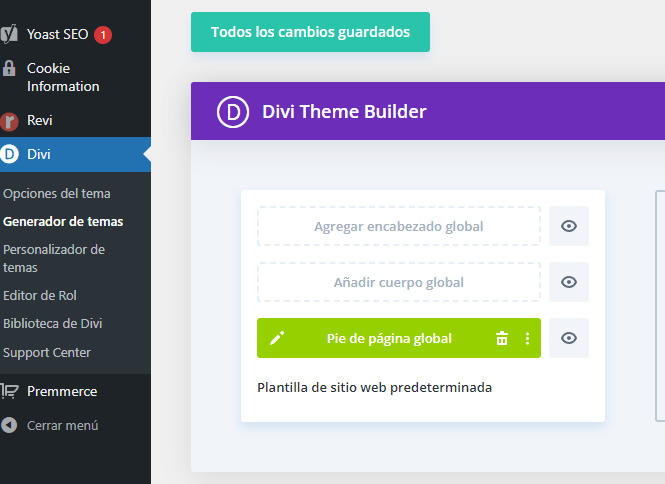Click the Premmerce cart icon

coord(9,391)
